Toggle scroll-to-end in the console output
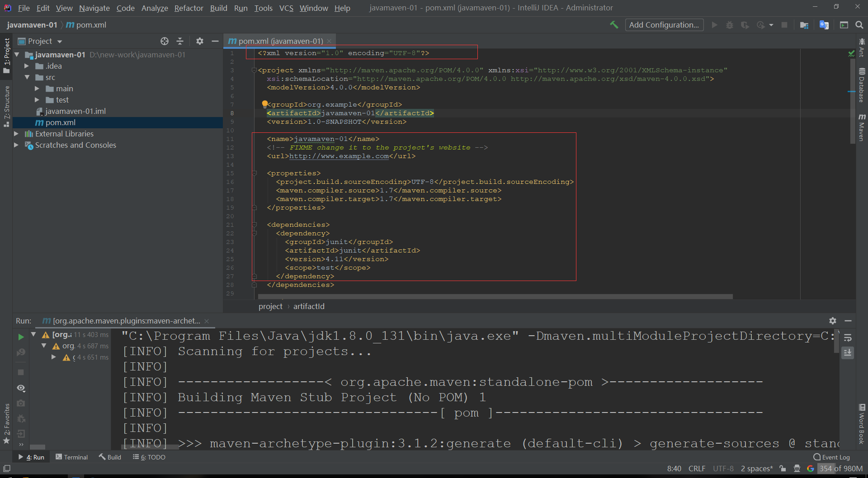Image resolution: width=868 pixels, height=478 pixels. (848, 353)
